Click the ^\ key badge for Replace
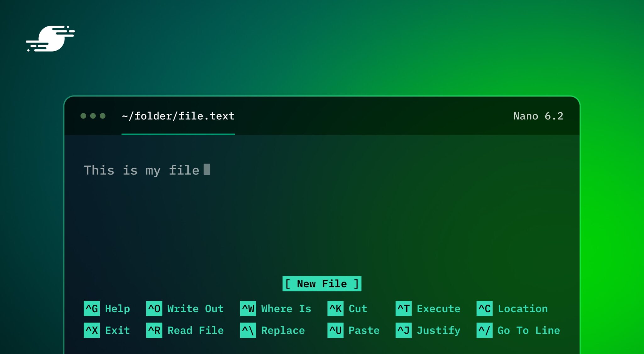The image size is (644, 354). point(248,330)
